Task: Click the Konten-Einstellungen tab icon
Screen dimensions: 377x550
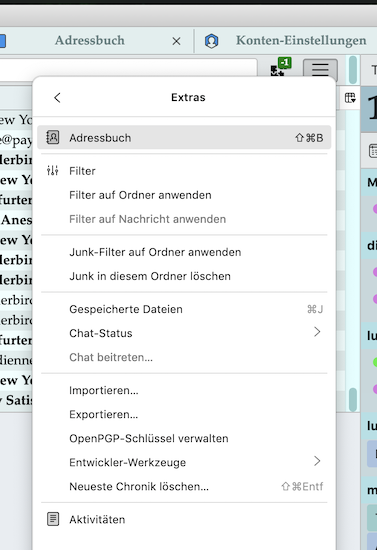Action: click(x=211, y=41)
